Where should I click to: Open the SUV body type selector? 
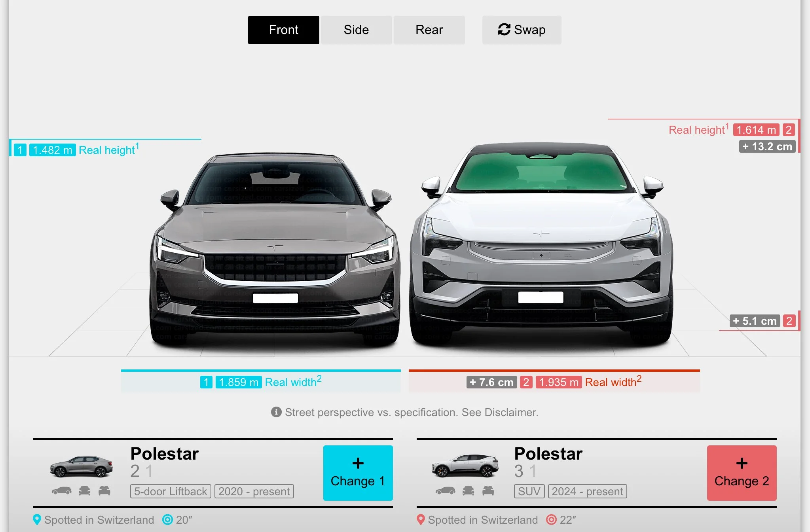click(x=529, y=492)
